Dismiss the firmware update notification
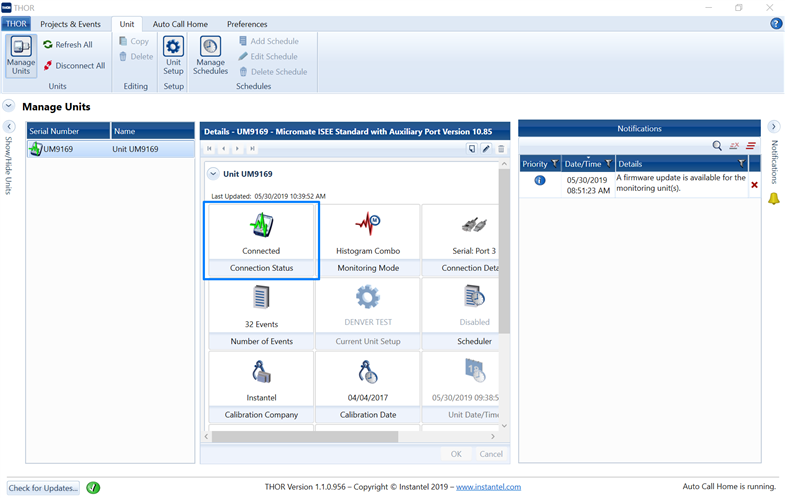 point(754,184)
